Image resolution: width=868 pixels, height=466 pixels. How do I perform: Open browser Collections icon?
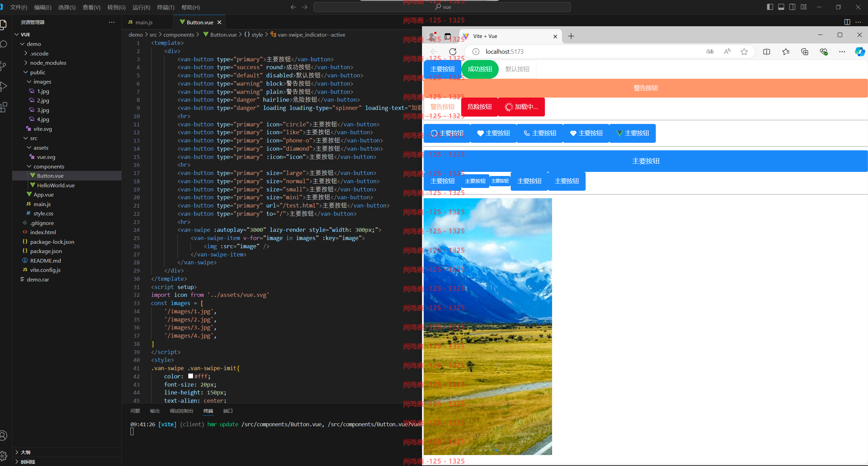point(805,52)
